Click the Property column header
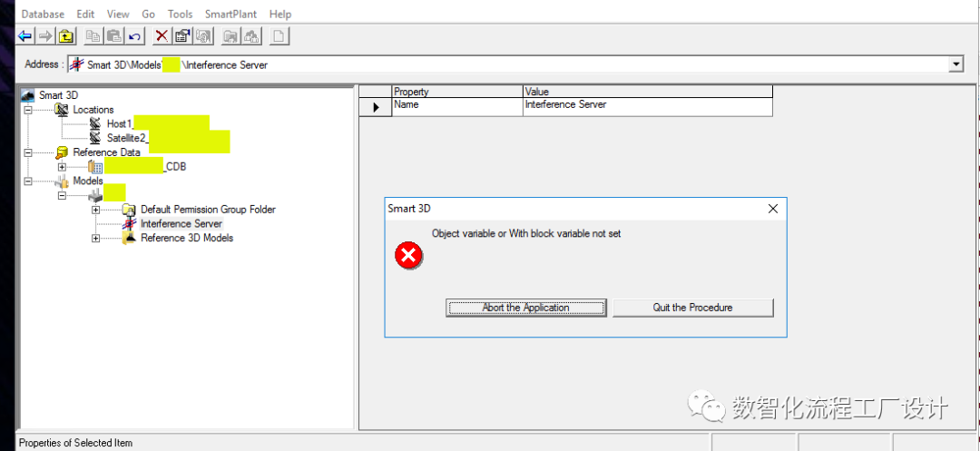The image size is (980, 451). [457, 92]
